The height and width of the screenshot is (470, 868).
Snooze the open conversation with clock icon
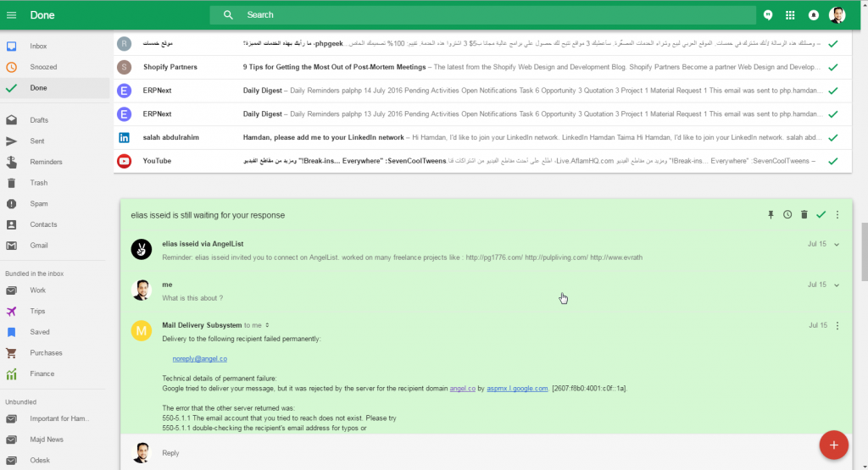coord(787,214)
